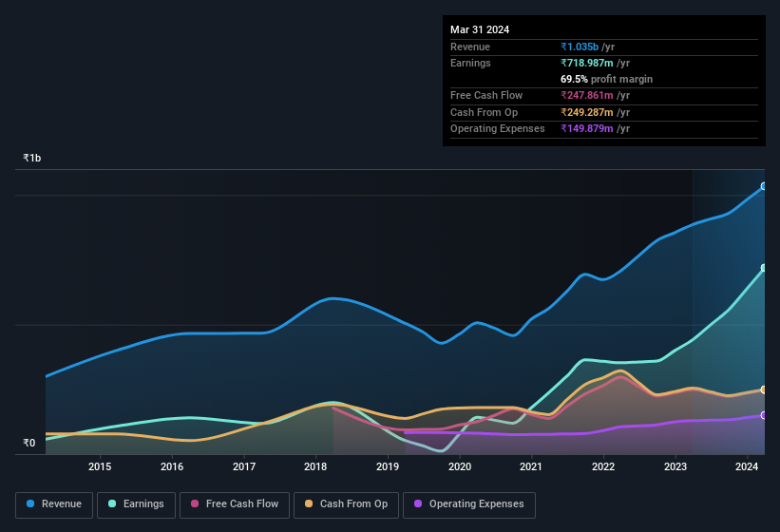Click the Cash From Op label in tooltip

point(484,112)
